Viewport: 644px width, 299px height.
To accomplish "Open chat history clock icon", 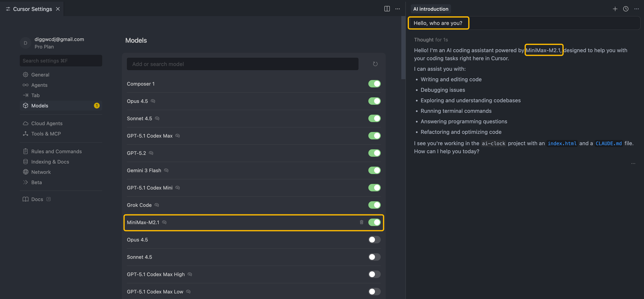I will (625, 9).
